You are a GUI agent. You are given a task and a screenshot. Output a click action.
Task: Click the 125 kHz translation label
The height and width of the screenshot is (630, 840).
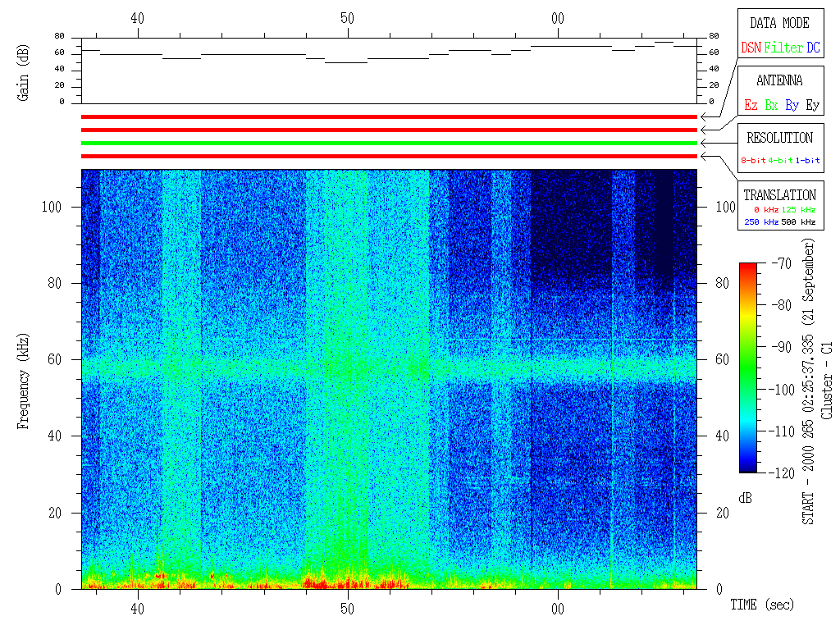(799, 210)
